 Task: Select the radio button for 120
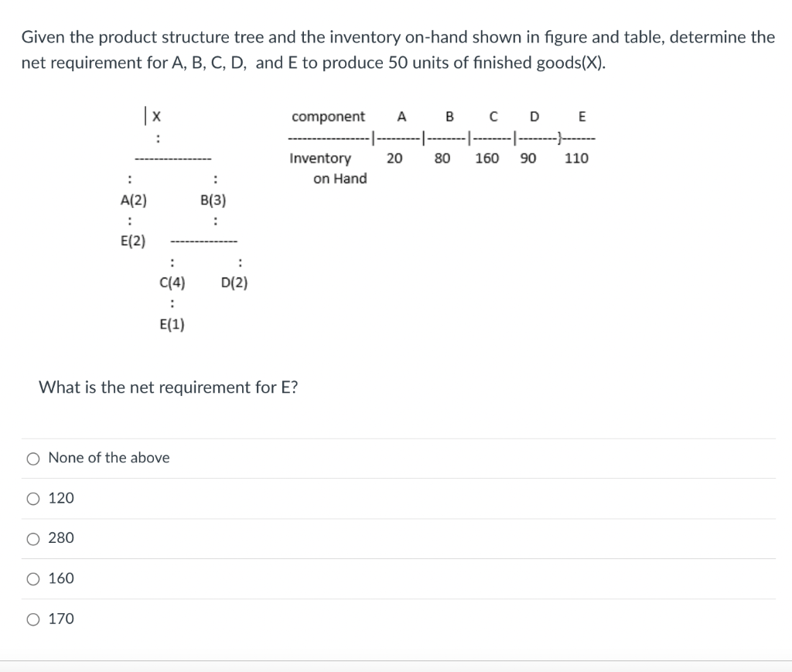pos(33,498)
